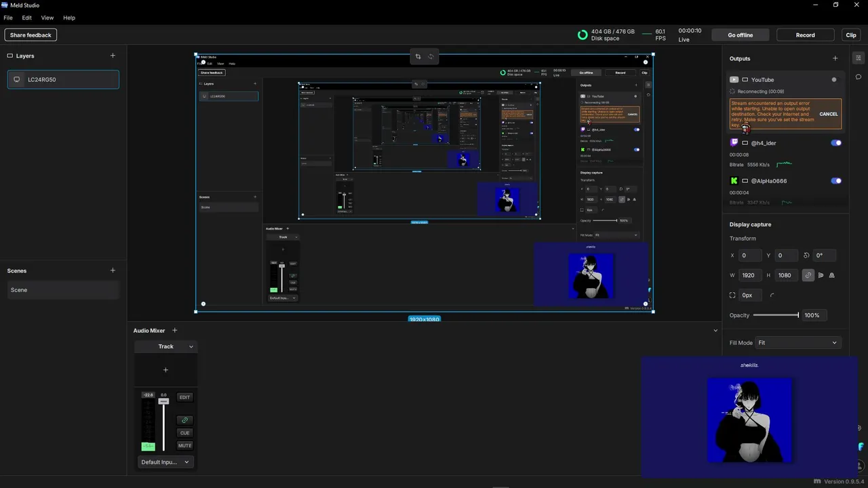This screenshot has height=488, width=868.
Task: Click EDIT on the audio track
Action: [184, 397]
